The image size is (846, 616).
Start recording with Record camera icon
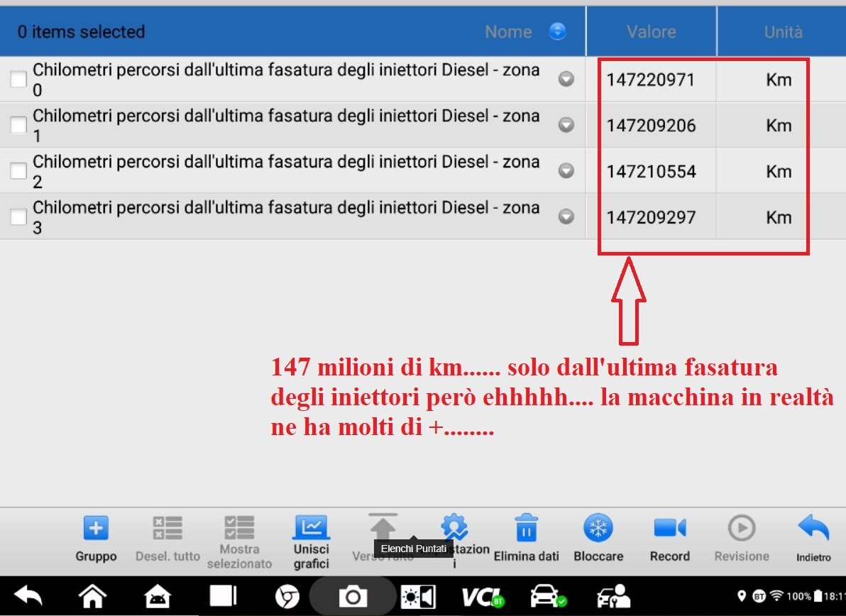coord(669,529)
